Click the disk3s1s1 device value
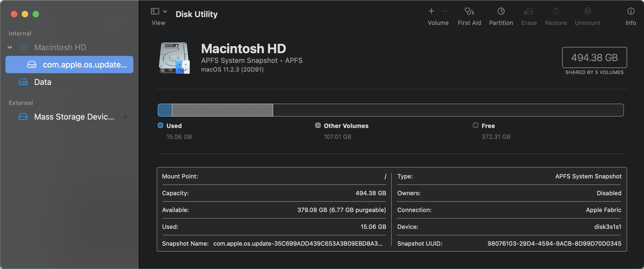 608,227
